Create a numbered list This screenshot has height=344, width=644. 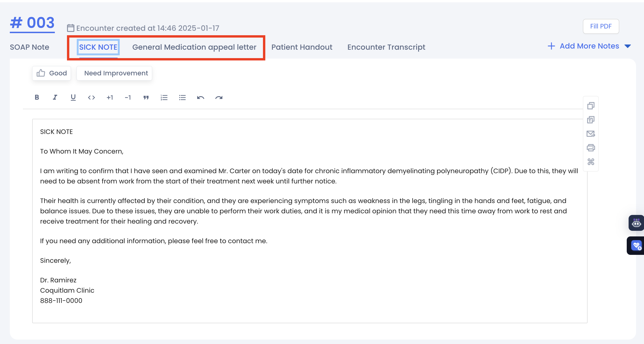coord(164,98)
